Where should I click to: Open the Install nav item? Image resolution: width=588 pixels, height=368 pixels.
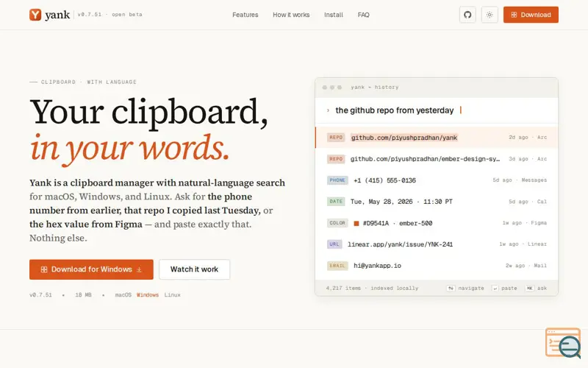coord(334,15)
